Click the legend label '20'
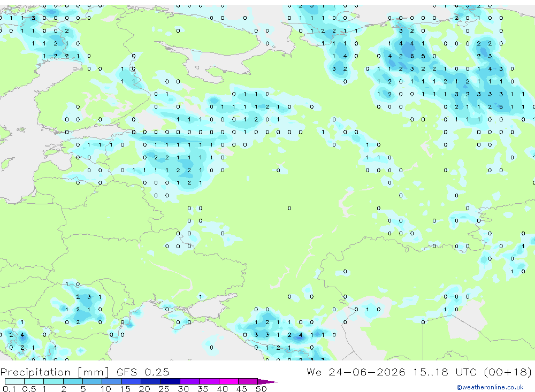Image resolution: width=535 pixels, height=392 pixels. point(144,389)
